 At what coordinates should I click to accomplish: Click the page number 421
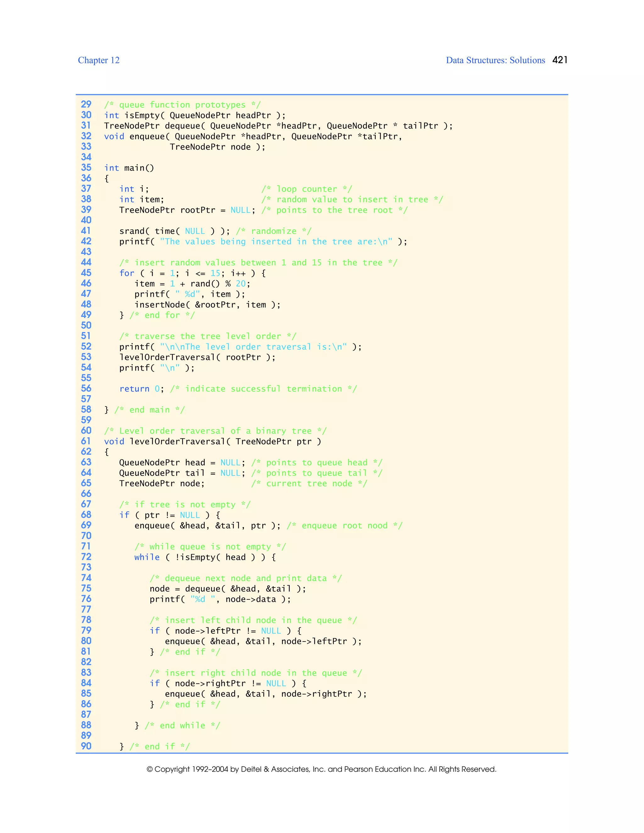pyautogui.click(x=560, y=60)
